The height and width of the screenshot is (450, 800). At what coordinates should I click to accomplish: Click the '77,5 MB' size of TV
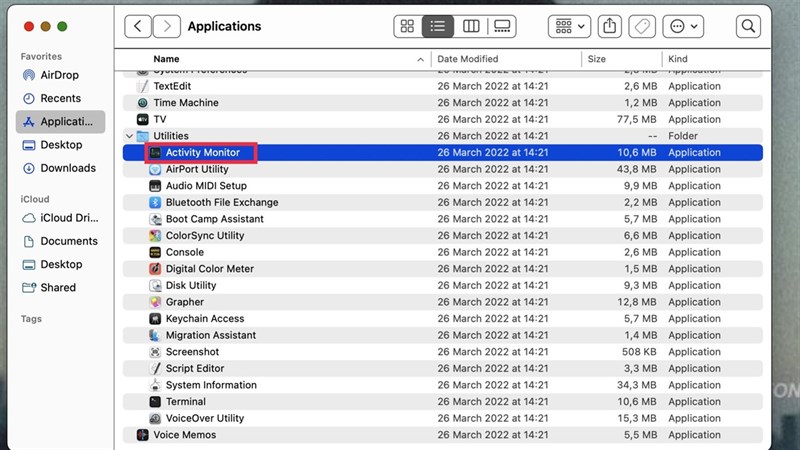(x=637, y=119)
